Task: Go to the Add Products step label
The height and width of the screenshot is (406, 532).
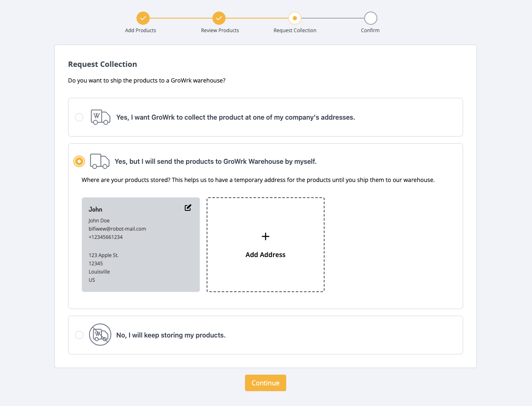Action: pyautogui.click(x=141, y=31)
